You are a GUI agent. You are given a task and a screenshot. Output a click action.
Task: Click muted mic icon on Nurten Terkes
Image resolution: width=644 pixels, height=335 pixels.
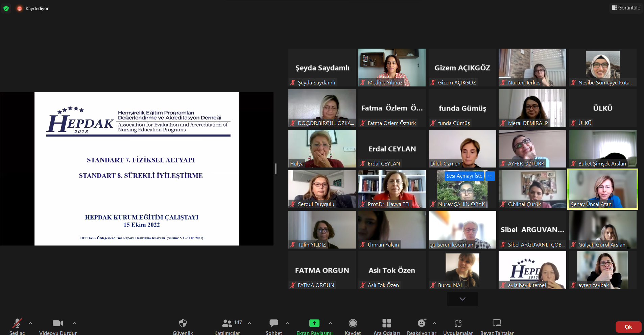click(503, 82)
